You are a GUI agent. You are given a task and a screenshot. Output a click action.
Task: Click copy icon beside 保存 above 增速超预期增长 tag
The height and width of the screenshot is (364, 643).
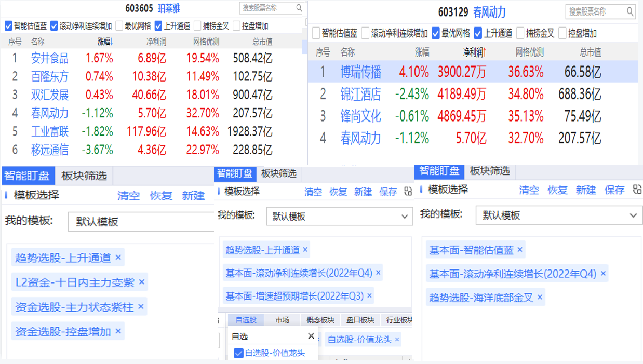coord(408,192)
